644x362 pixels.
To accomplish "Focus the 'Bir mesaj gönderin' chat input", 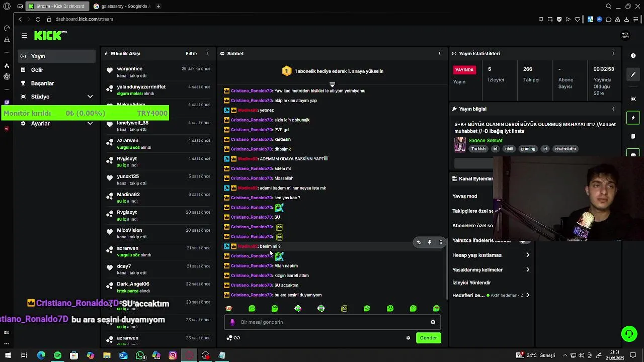I will (332, 322).
